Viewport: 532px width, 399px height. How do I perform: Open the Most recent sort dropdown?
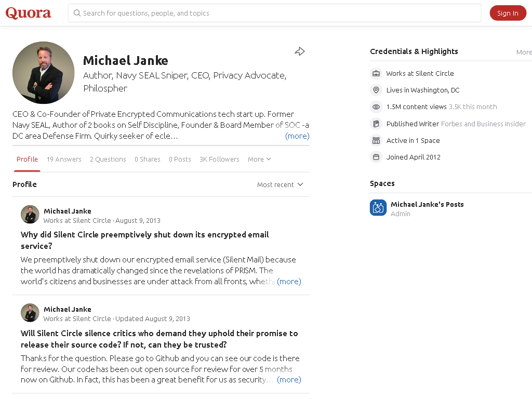tap(280, 184)
